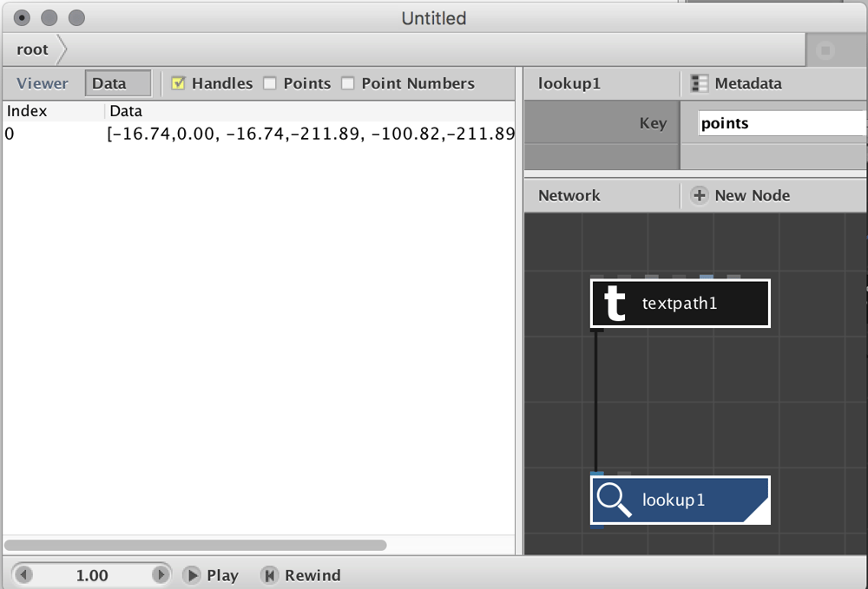The width and height of the screenshot is (868, 589).
Task: Select the lookup1 node label
Action: point(674,500)
